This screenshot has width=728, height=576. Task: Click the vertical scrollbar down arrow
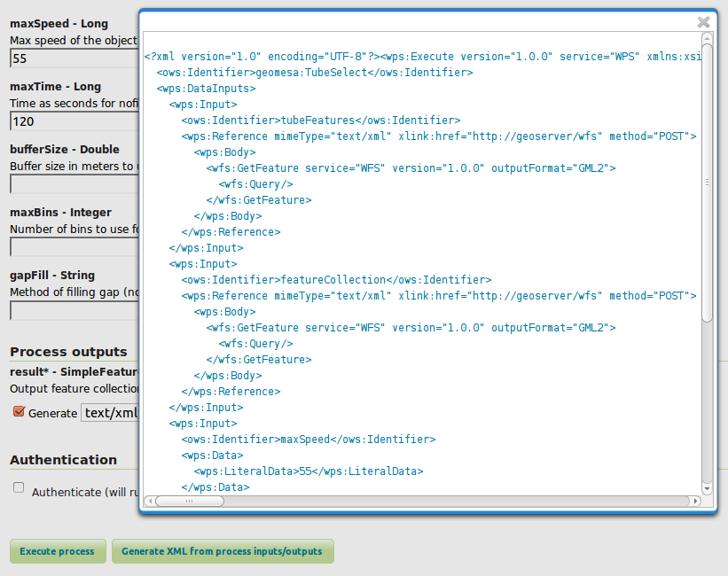point(708,487)
